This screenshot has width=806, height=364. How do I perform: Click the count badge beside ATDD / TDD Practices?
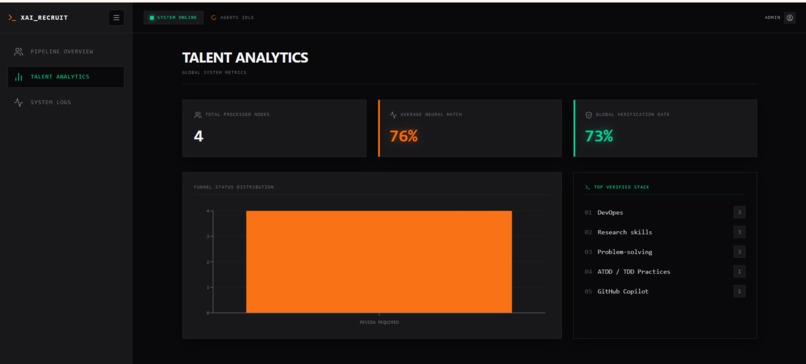coord(740,271)
